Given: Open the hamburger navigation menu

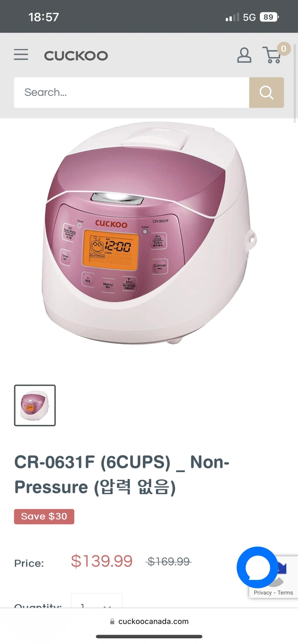Looking at the screenshot, I should (21, 55).
